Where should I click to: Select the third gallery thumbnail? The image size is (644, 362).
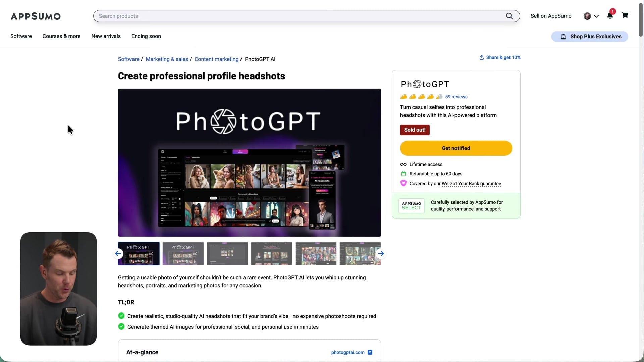(227, 254)
